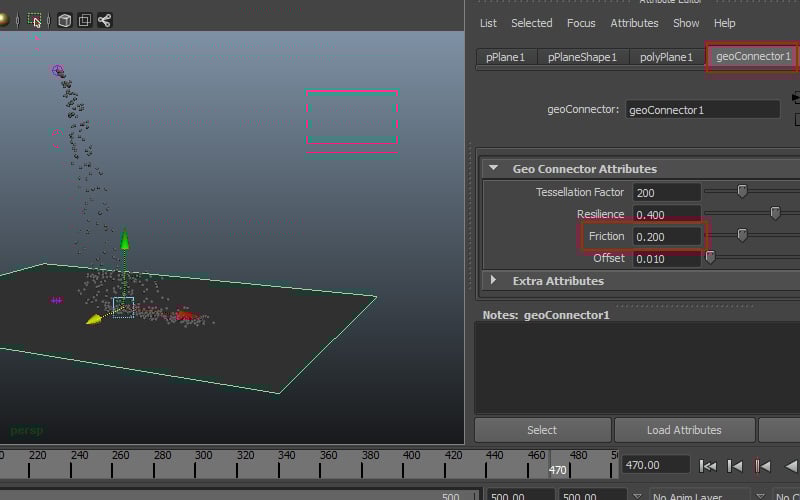This screenshot has height=500, width=800.
Task: Click the cube icon in viewport toolbar
Action: point(64,20)
